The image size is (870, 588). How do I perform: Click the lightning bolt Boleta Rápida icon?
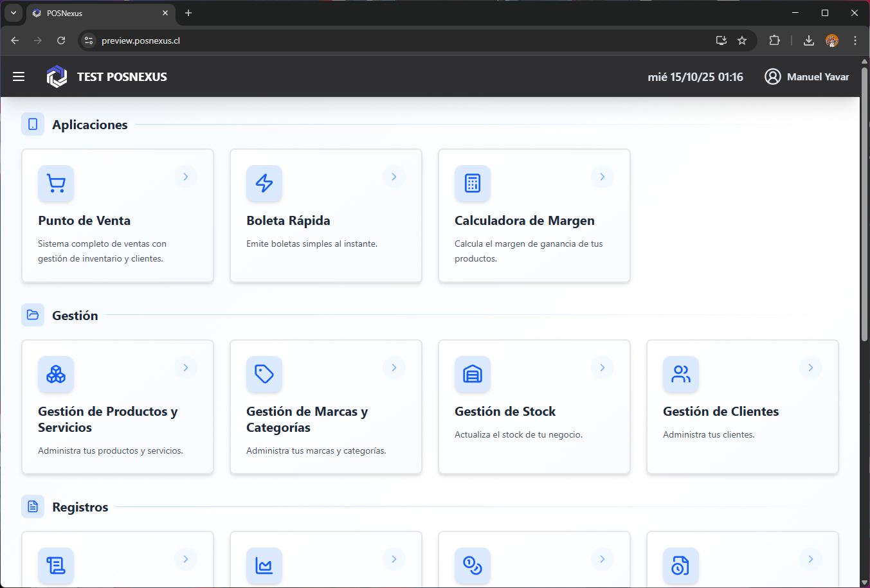click(264, 183)
